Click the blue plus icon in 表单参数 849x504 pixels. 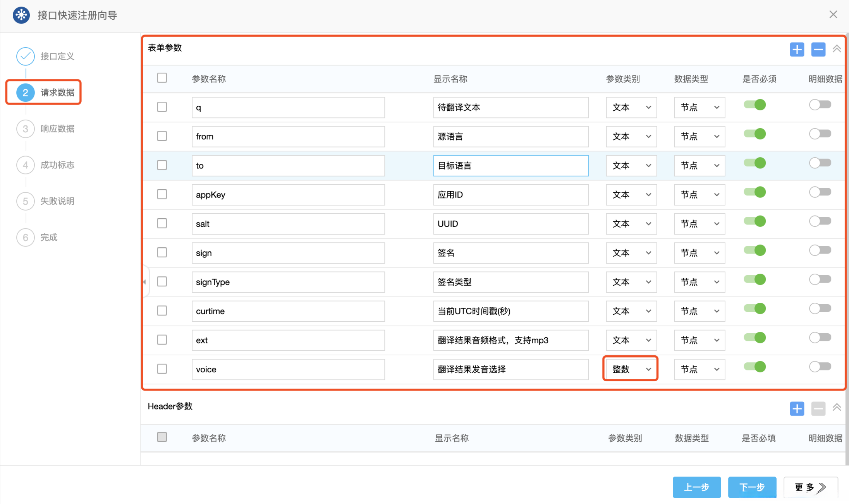coord(797,50)
